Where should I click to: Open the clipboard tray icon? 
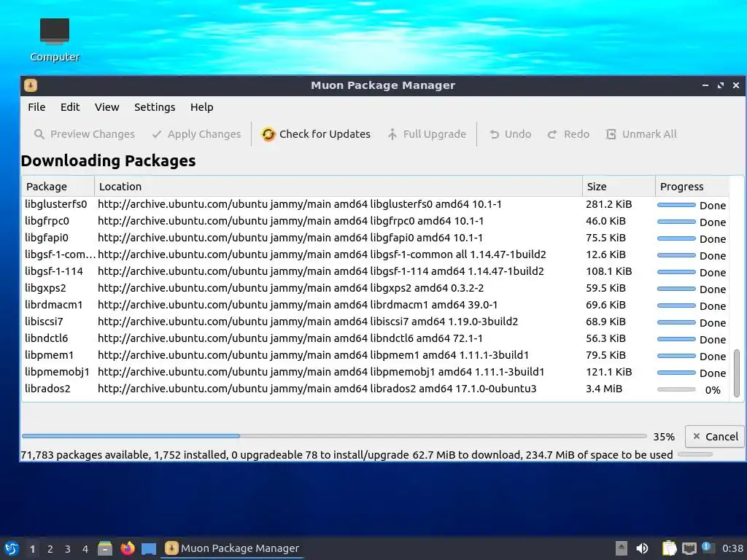669,548
